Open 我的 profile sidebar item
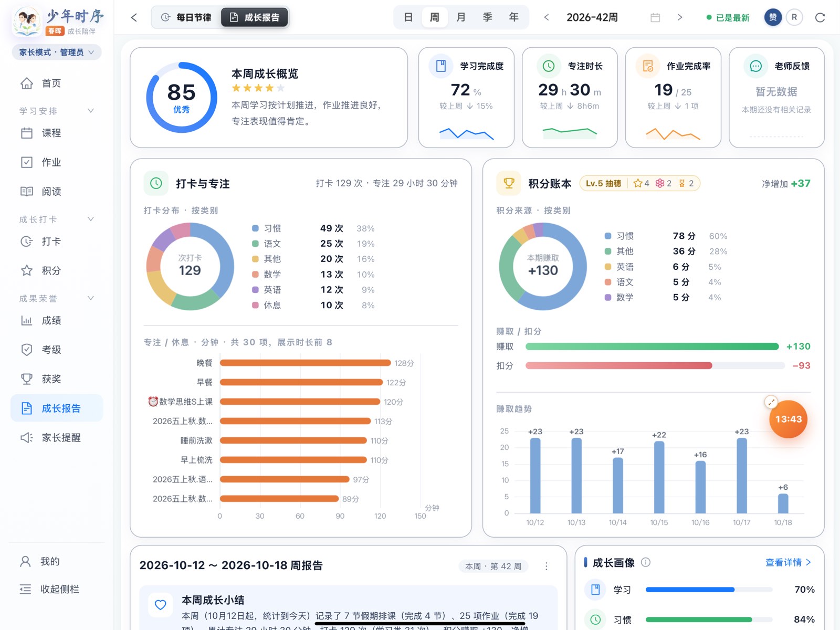This screenshot has height=630, width=840. click(x=57, y=561)
